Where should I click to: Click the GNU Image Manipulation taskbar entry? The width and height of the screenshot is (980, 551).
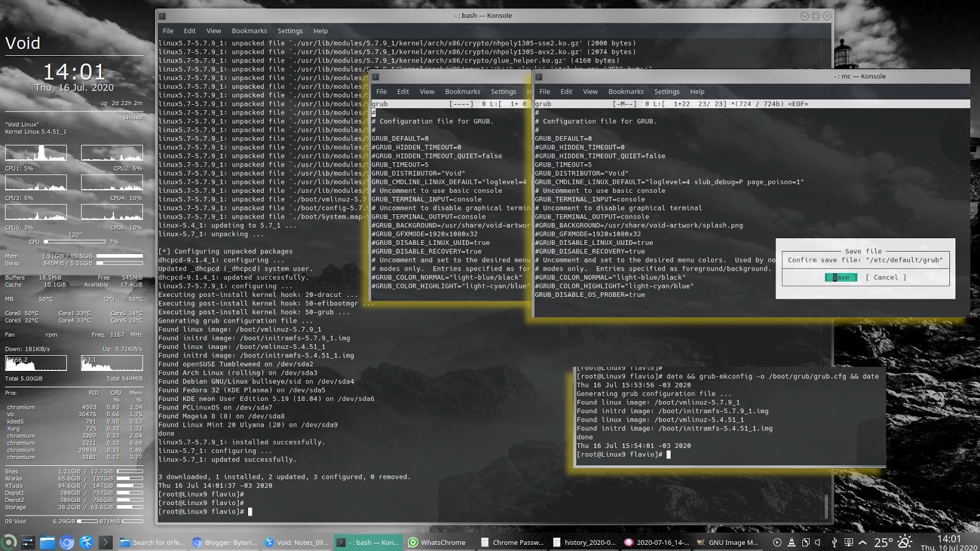(x=732, y=542)
